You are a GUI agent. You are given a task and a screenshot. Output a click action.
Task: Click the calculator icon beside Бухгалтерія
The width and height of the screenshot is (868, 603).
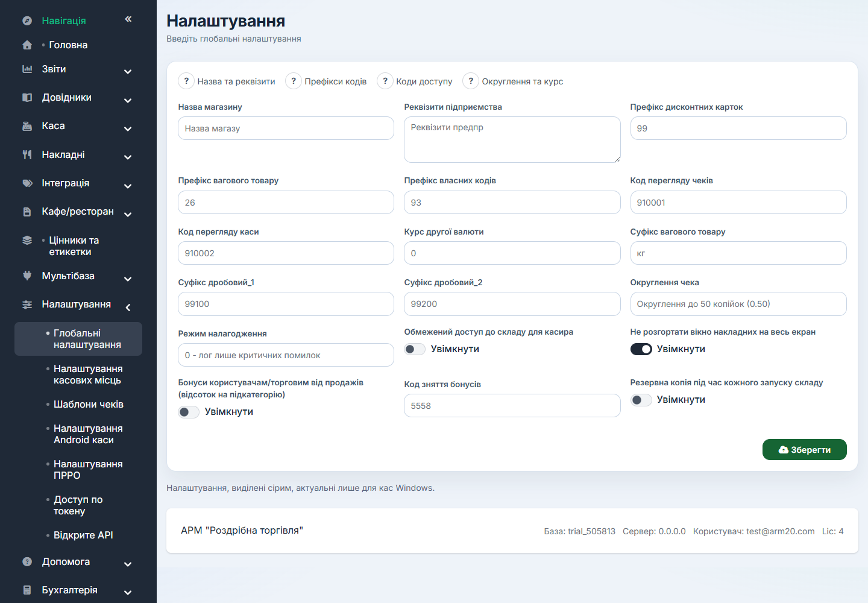pyautogui.click(x=27, y=590)
